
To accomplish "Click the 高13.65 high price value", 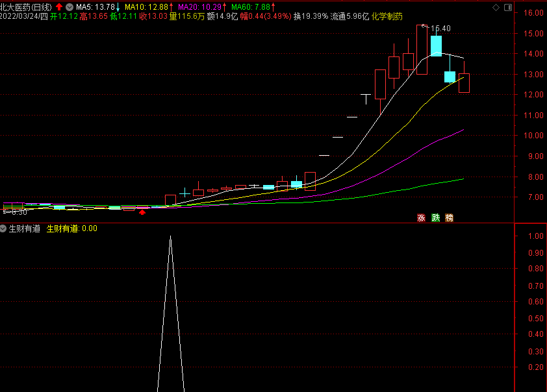I will click(x=94, y=16).
